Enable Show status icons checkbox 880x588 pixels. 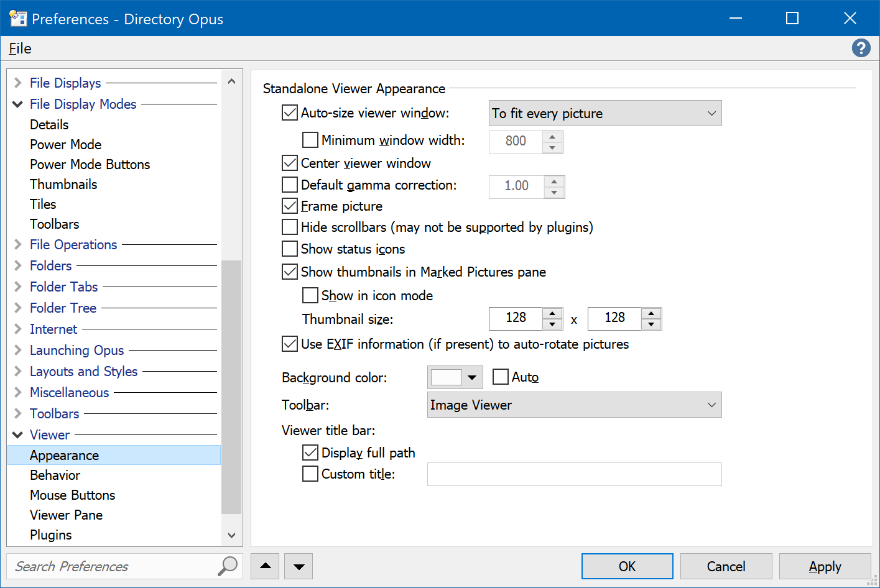pos(290,249)
